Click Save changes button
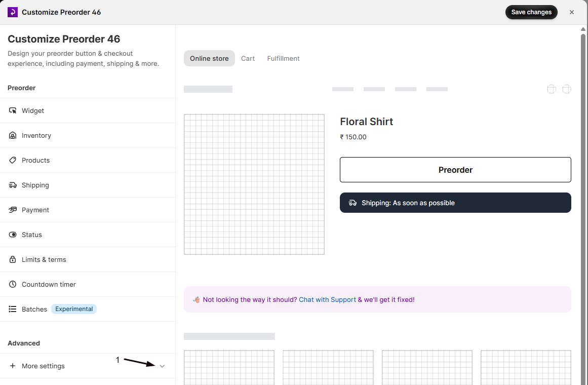 click(x=531, y=12)
